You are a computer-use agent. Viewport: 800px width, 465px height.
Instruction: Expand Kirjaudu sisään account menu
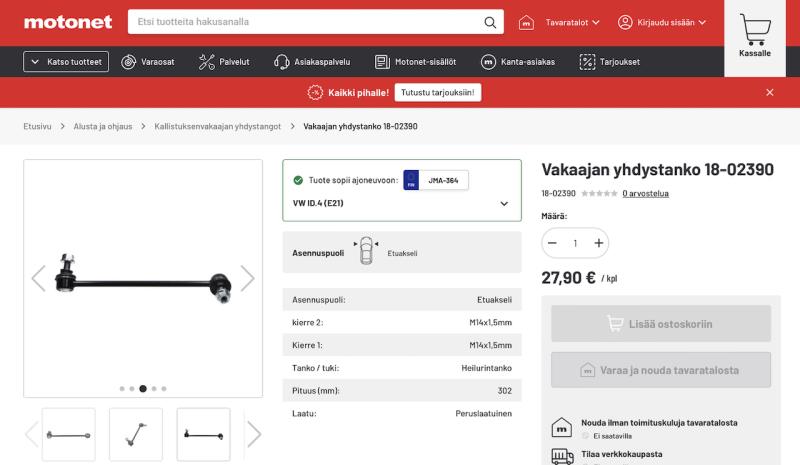click(x=662, y=22)
